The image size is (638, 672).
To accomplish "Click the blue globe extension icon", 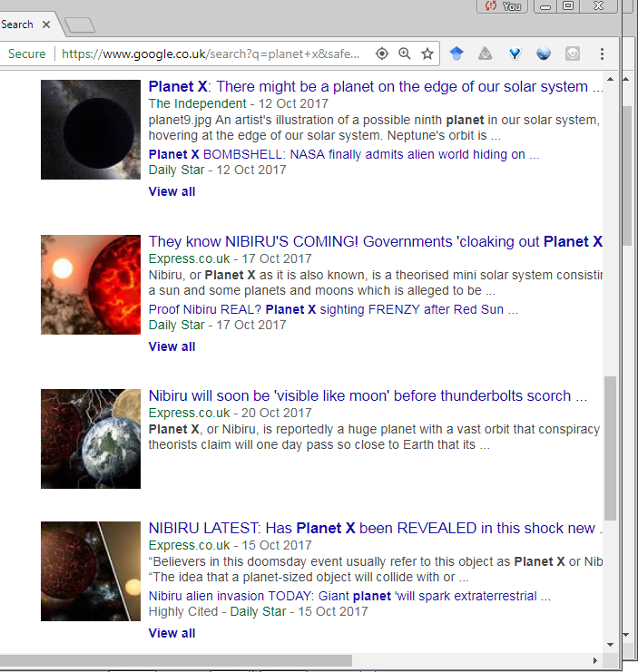I will (x=544, y=54).
